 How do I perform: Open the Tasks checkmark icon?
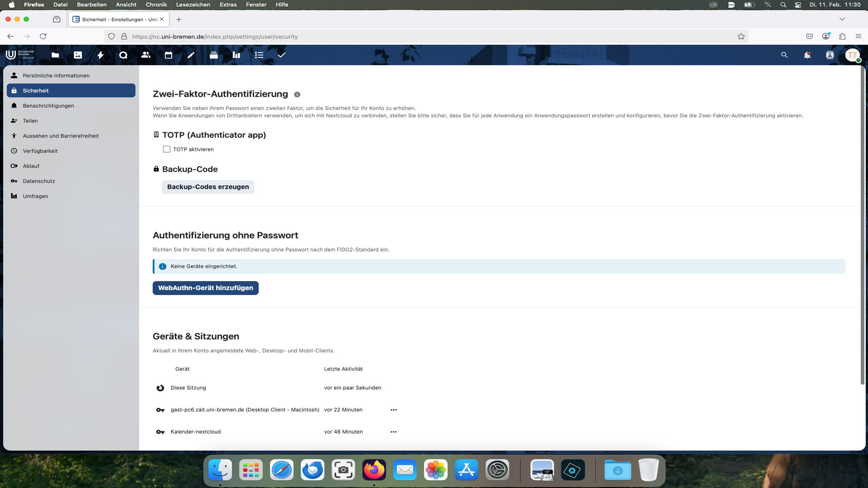click(x=282, y=55)
